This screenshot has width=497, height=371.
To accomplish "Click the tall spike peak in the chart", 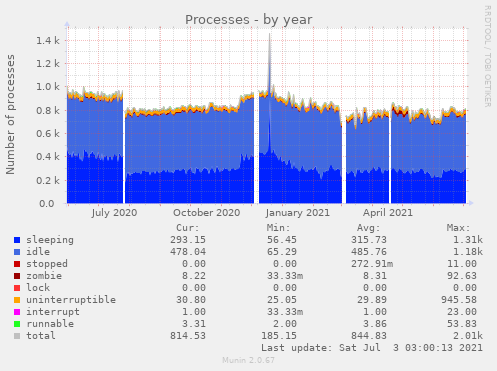I will coord(270,34).
